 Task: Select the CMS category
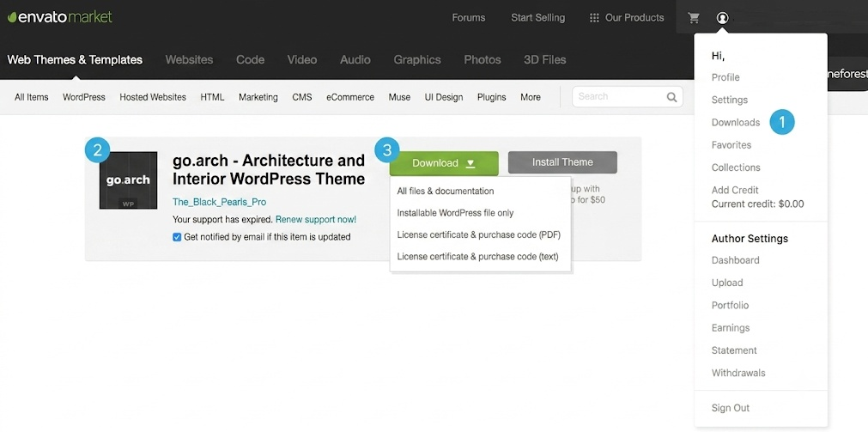tap(302, 97)
